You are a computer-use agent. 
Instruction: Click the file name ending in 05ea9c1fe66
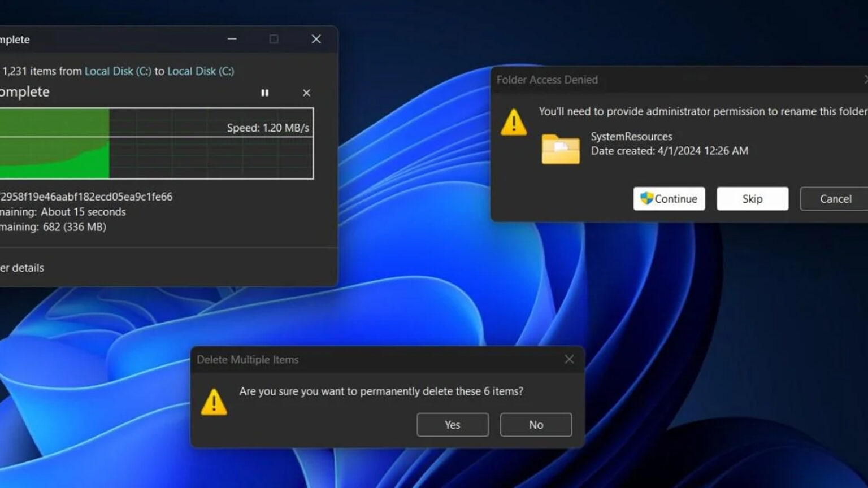coord(86,197)
